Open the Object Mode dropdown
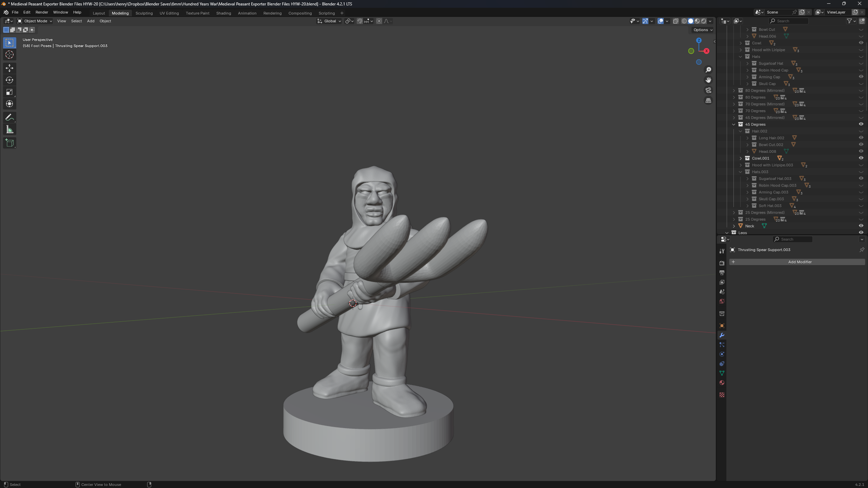 [35, 21]
